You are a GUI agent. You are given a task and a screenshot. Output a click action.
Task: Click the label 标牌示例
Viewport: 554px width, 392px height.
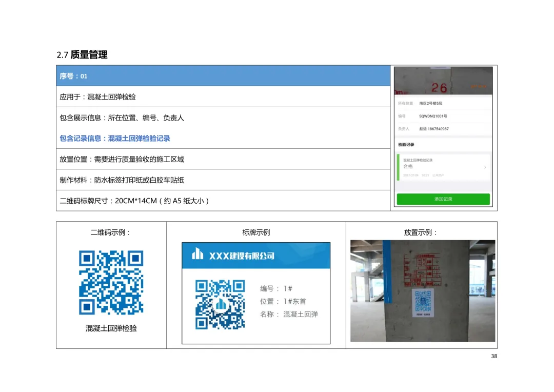click(x=256, y=232)
